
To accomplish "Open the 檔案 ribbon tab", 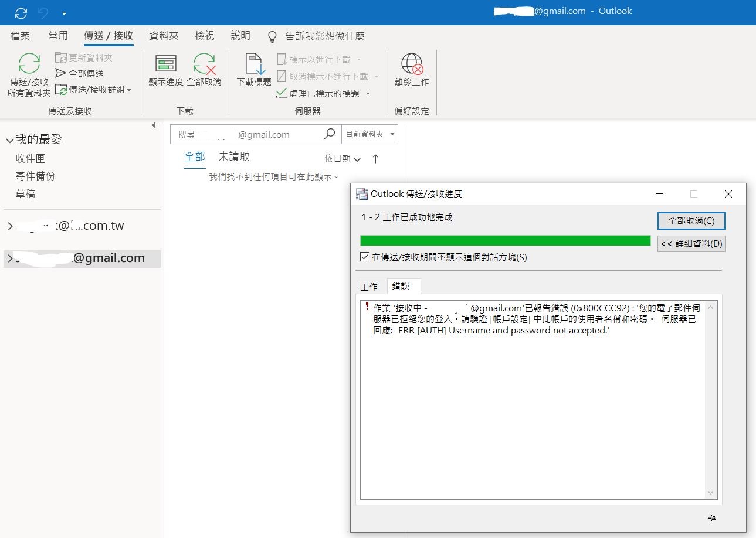I will 20,36.
